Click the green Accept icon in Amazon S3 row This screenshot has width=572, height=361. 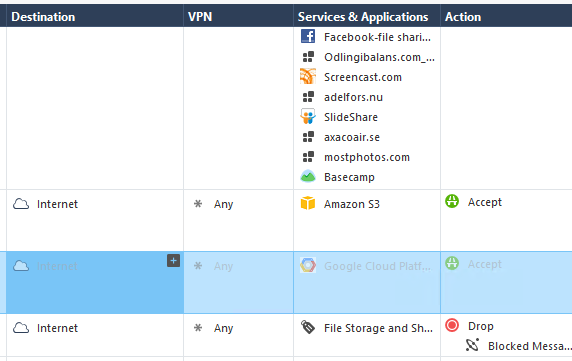[452, 201]
